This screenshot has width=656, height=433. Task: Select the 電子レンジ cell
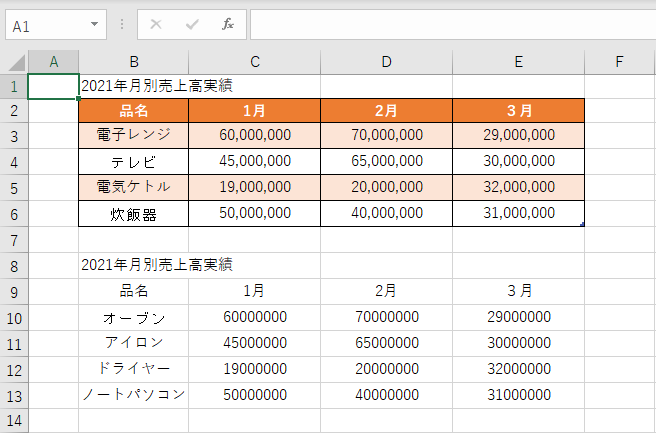pyautogui.click(x=133, y=135)
